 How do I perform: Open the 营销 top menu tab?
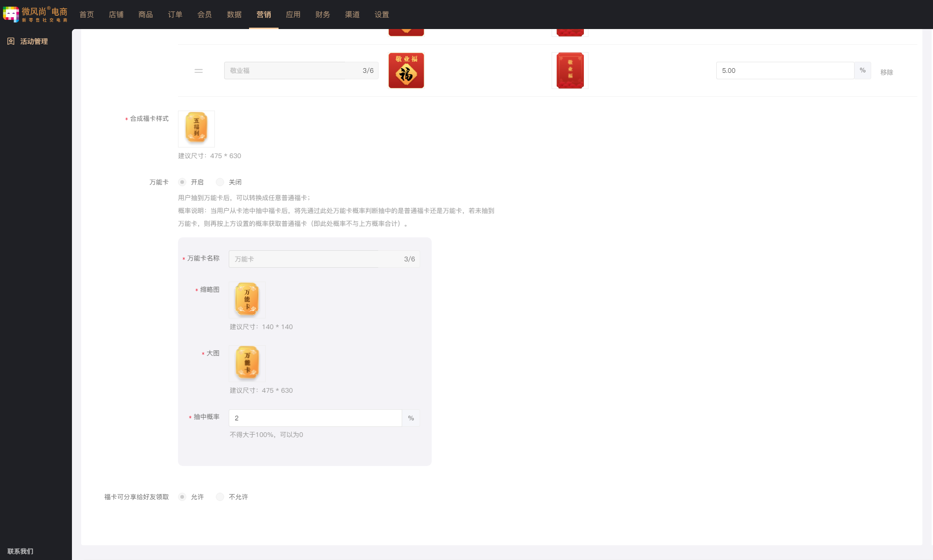click(264, 15)
